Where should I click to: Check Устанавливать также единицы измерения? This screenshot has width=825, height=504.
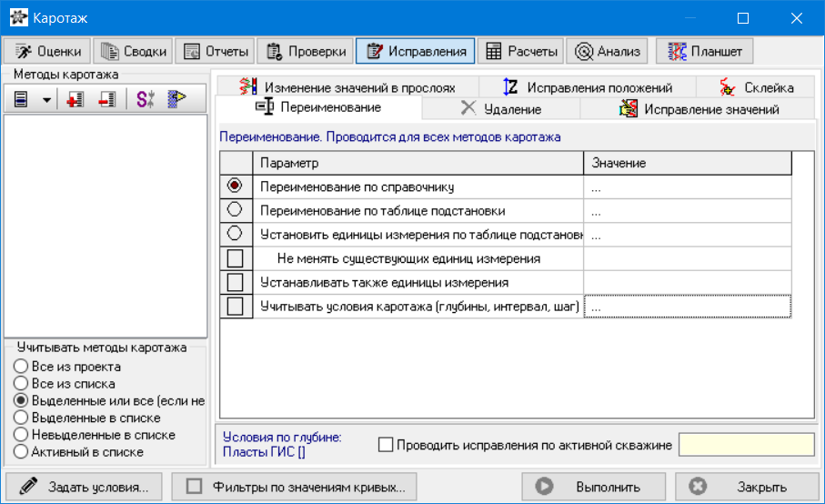235,282
